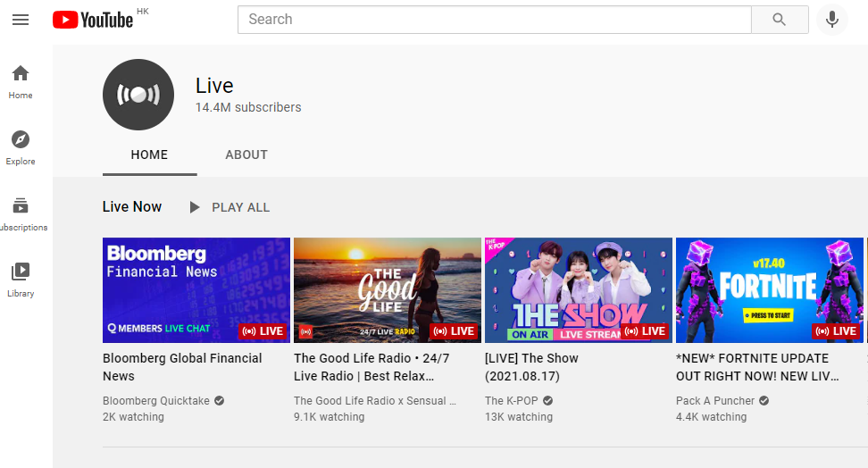Click LIVE badge on Fortnite thumbnail
Viewport: 868px width, 468px height.
tap(837, 331)
